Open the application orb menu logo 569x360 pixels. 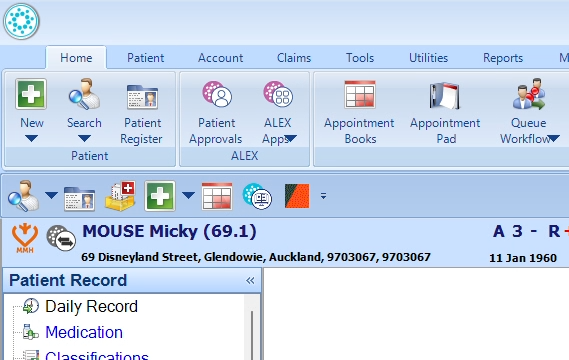21,21
